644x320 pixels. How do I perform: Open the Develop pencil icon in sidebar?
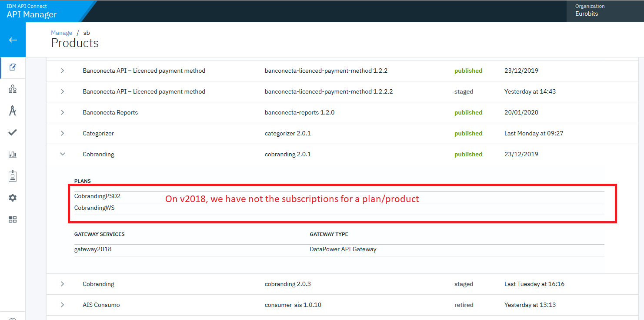(13, 67)
